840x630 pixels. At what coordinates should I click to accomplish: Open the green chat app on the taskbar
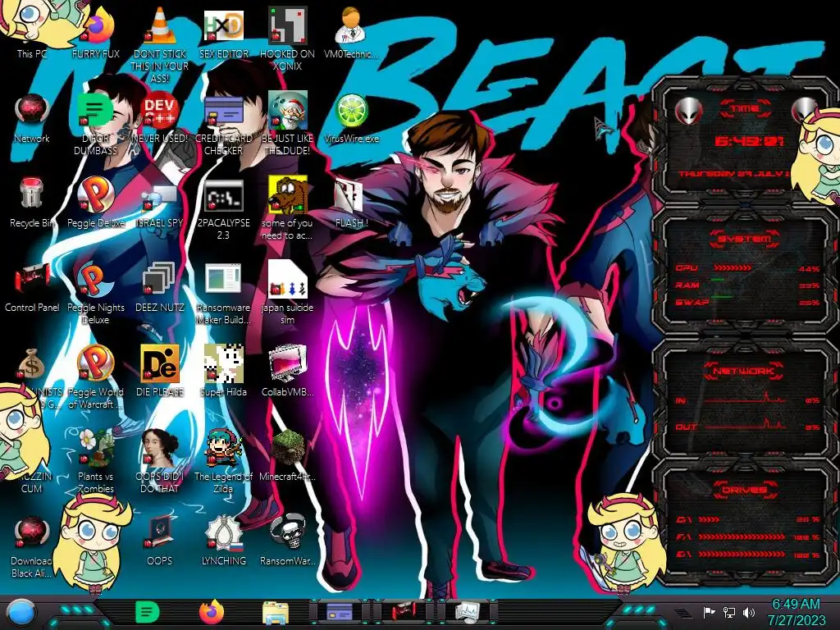coord(148,612)
